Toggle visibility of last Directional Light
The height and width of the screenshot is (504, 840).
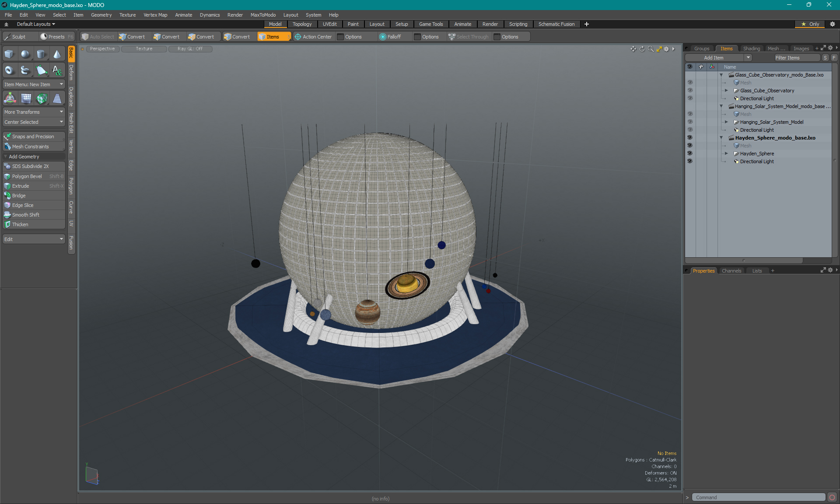[689, 161]
